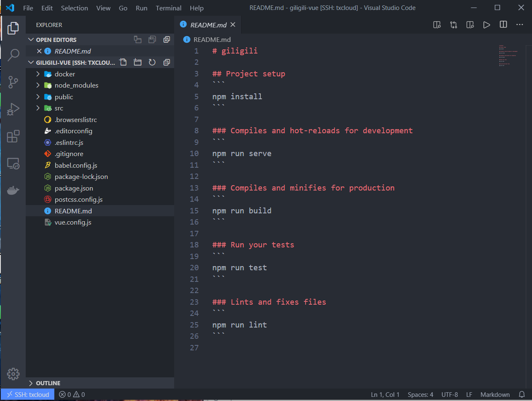The image size is (532, 401).
Task: Open the Remote Explorer view
Action: point(13,164)
